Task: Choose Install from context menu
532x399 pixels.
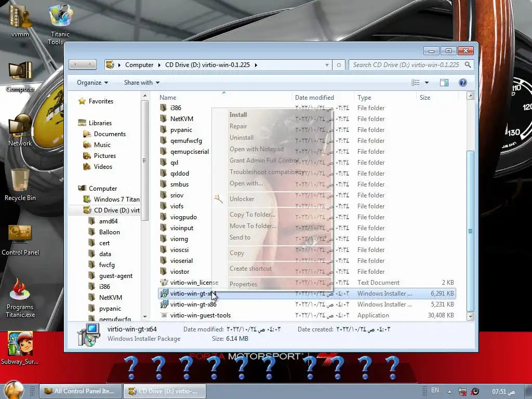Action: click(238, 115)
